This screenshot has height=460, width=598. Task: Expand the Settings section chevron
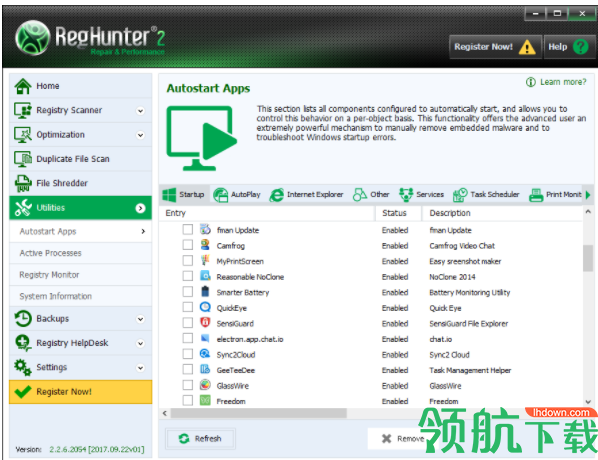140,368
